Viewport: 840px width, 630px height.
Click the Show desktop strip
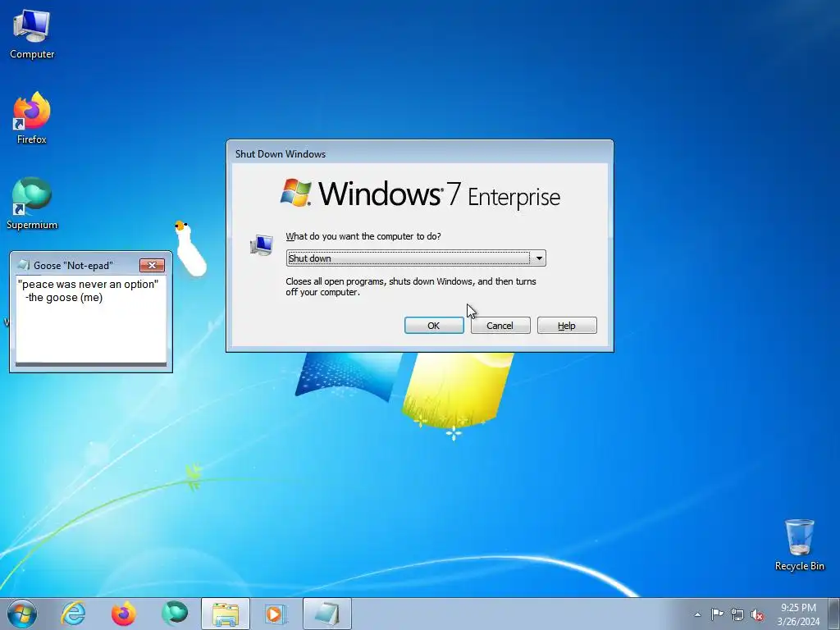(834, 614)
